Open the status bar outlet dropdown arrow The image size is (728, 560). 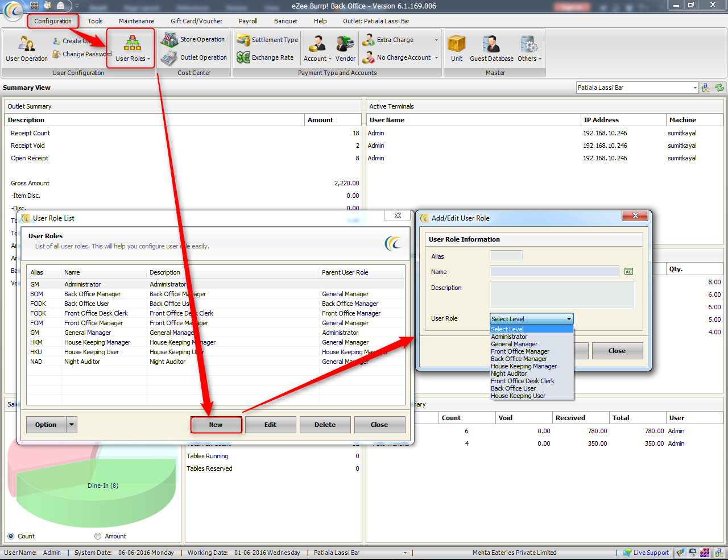pyautogui.click(x=406, y=553)
